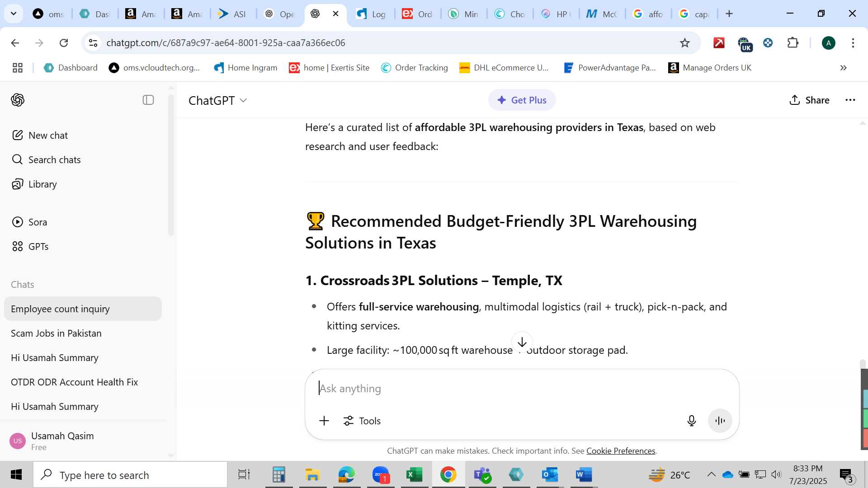Open the conversation options three-dot menu
Viewport: 868px width, 488px height.
tap(850, 100)
